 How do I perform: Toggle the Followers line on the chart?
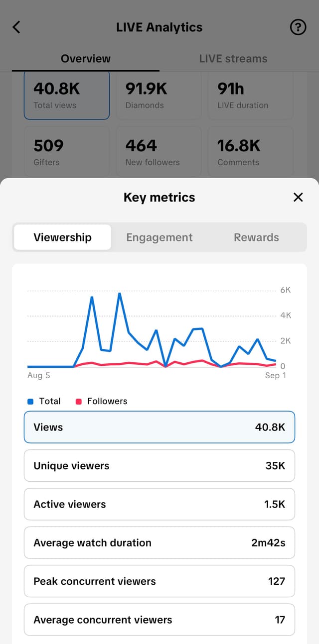101,401
